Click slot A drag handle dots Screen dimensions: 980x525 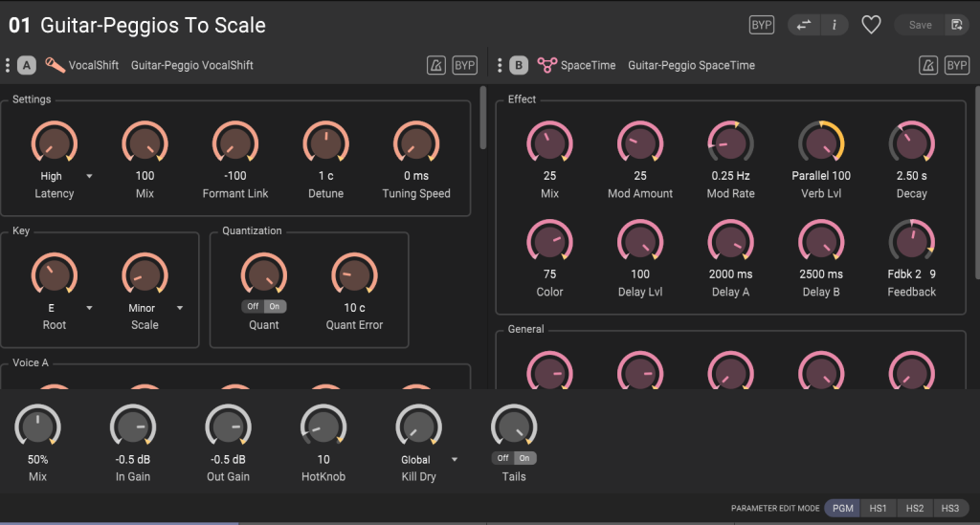8,65
